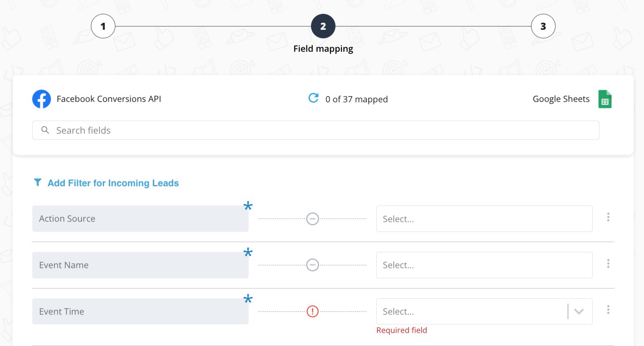Open the Action Source Select dropdown

(x=484, y=219)
